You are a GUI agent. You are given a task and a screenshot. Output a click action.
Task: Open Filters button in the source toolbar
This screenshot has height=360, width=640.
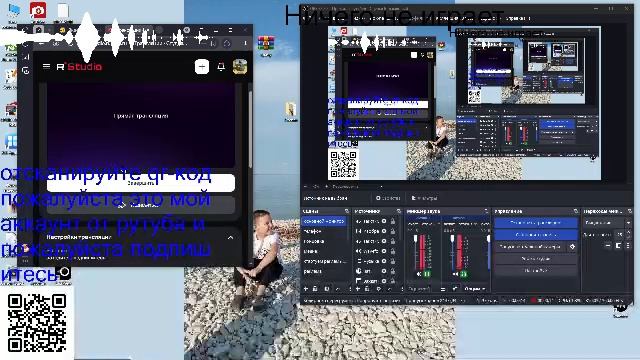[x=424, y=198]
